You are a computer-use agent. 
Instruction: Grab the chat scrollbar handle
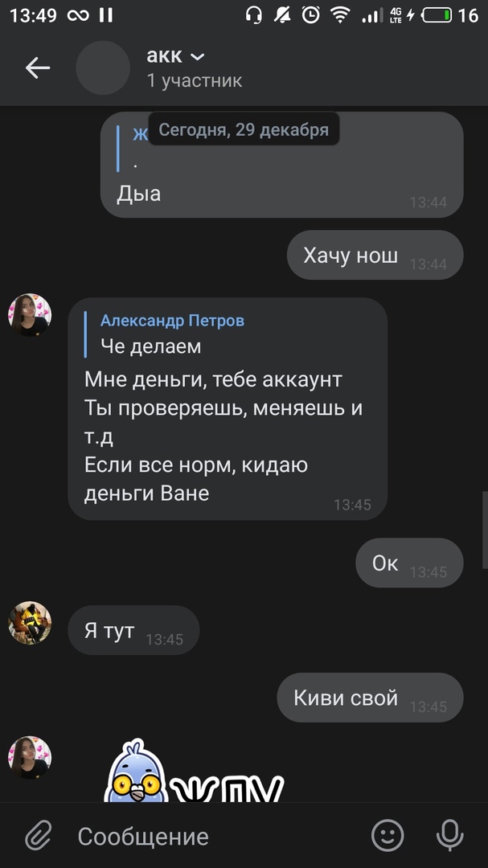click(486, 522)
